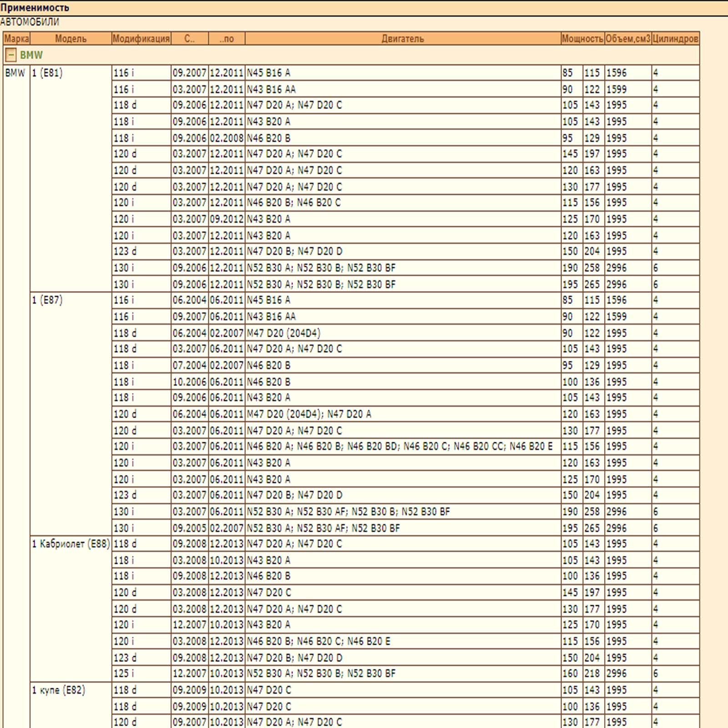Click the Двигатель column header

pyautogui.click(x=403, y=39)
